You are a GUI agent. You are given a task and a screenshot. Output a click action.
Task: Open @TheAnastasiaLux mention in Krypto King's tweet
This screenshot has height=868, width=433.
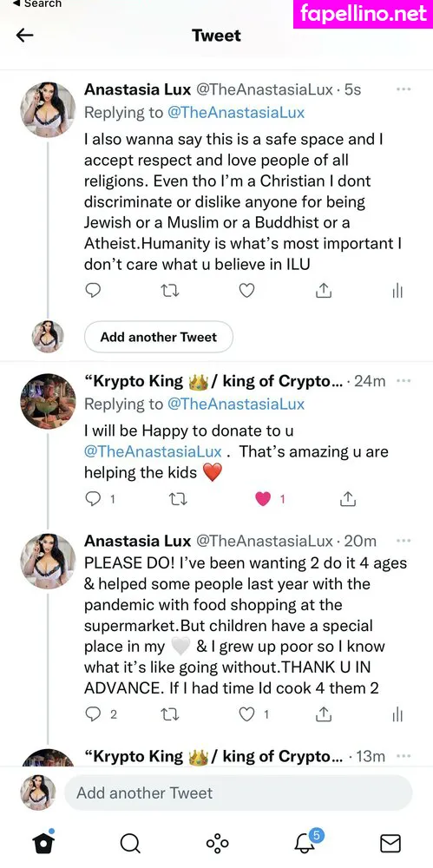153,451
